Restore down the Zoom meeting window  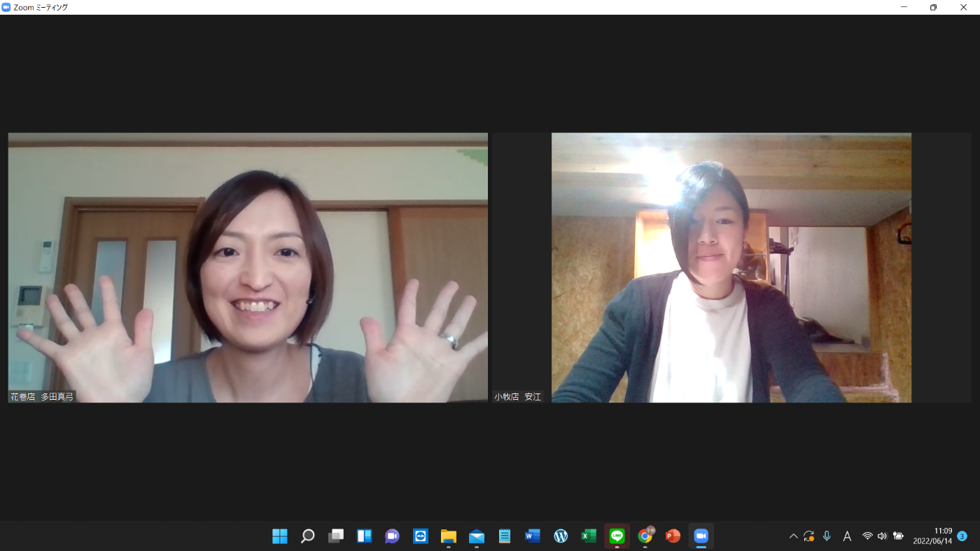coord(933,7)
